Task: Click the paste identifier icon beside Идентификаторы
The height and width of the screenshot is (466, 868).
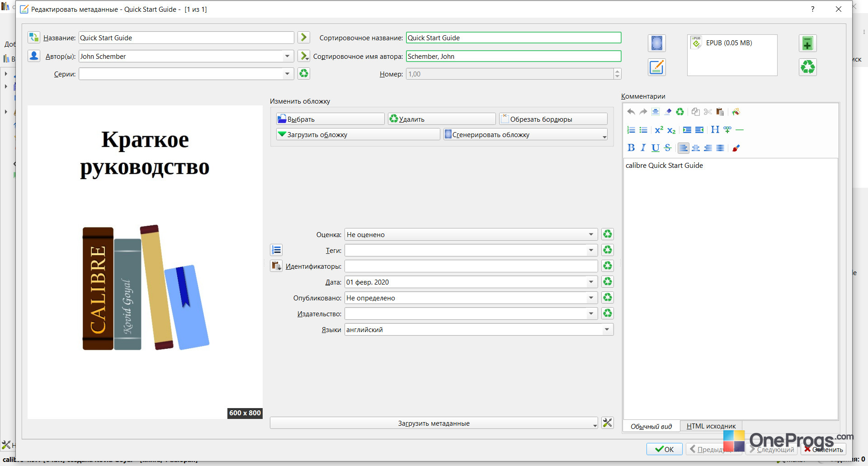Action: pos(276,266)
